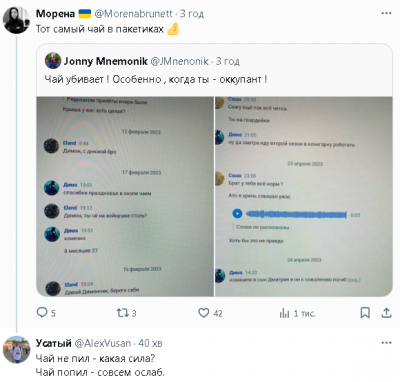Open more options for Усатый's reply
The height and width of the screenshot is (382, 400).
pos(386,343)
